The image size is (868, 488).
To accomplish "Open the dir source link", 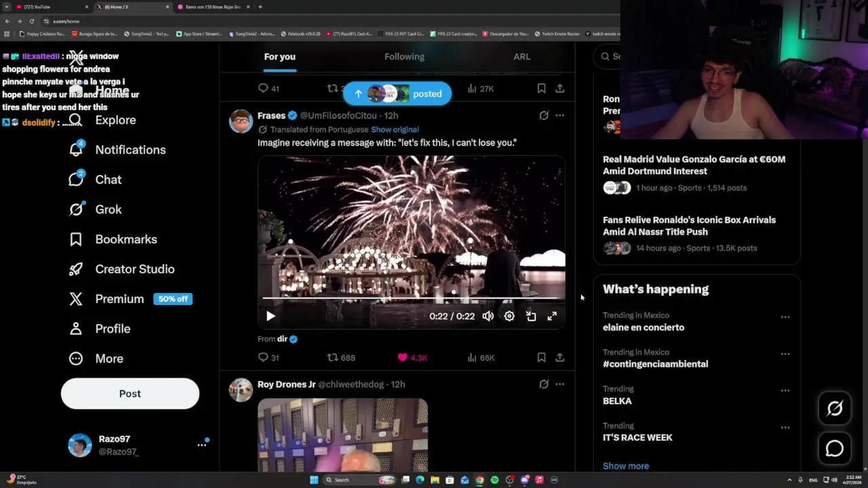I will [x=282, y=339].
